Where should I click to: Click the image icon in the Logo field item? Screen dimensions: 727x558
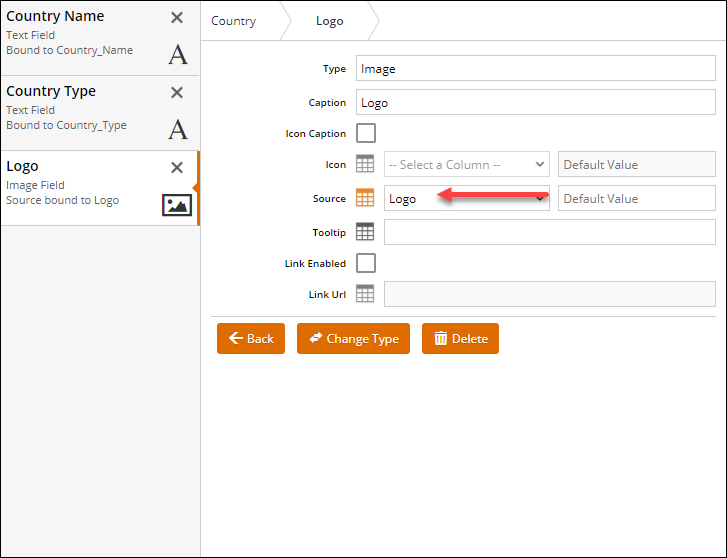coord(177,205)
